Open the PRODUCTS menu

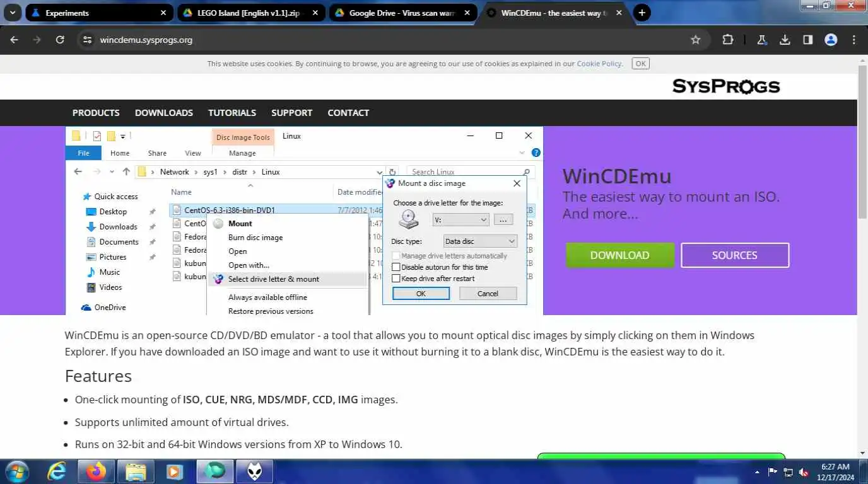pyautogui.click(x=96, y=113)
